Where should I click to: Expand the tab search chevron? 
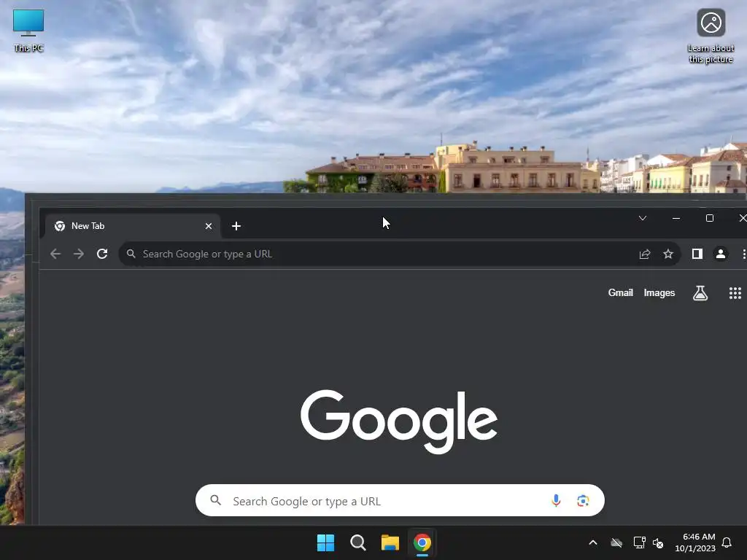[x=643, y=218]
